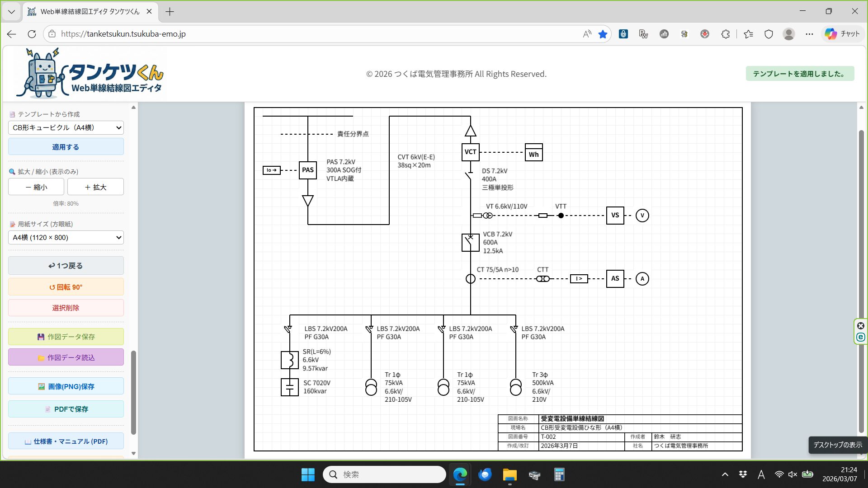Open File Explorer from the taskbar
This screenshot has width=868, height=488.
509,475
